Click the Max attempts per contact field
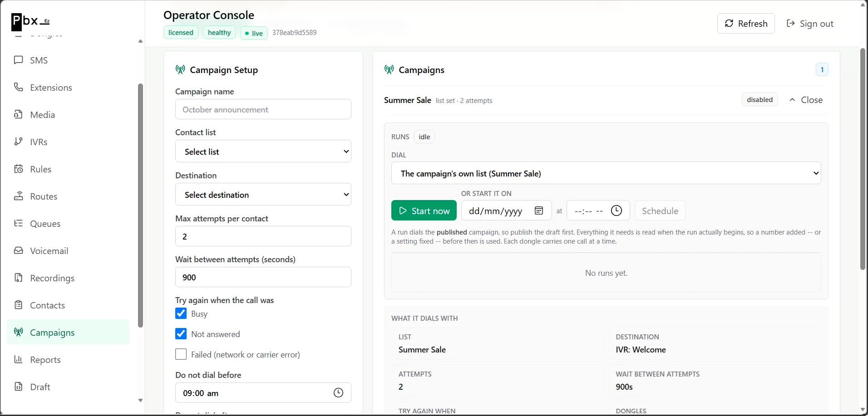Screen dimensions: 868x416 [263, 236]
